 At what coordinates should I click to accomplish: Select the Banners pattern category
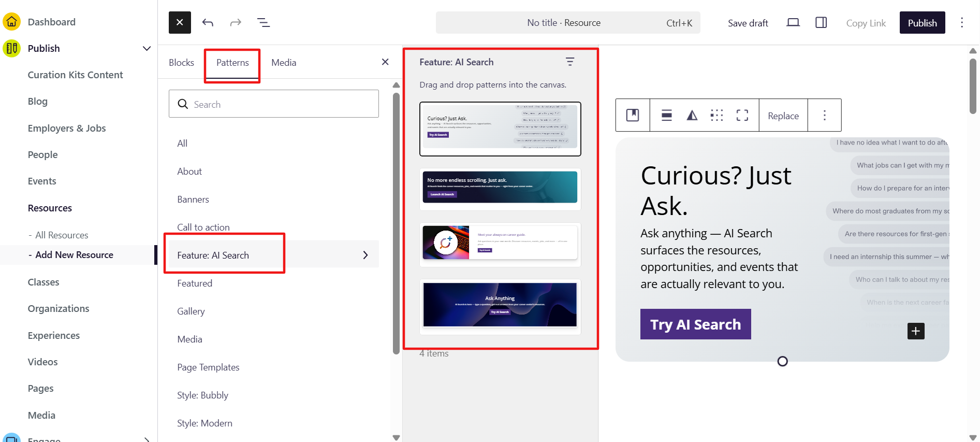(x=274, y=199)
